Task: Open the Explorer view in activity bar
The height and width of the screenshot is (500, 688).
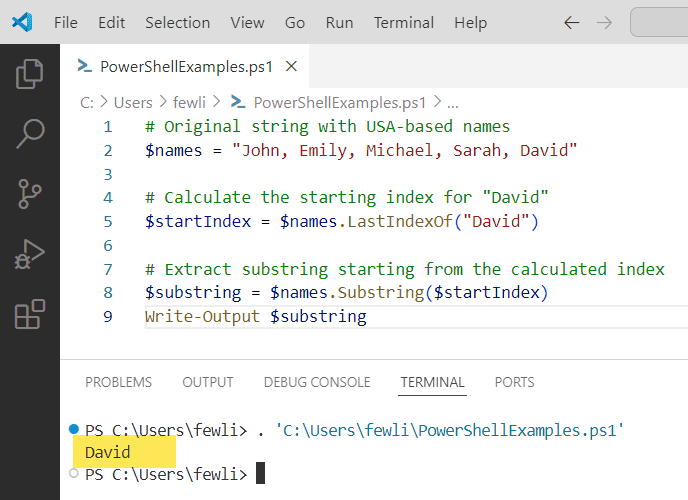Action: (30, 74)
